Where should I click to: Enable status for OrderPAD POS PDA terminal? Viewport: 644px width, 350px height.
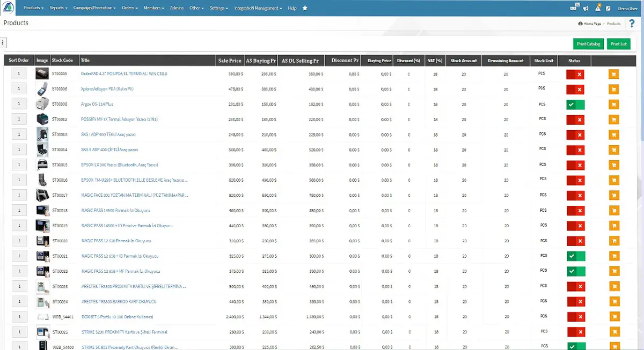575,75
